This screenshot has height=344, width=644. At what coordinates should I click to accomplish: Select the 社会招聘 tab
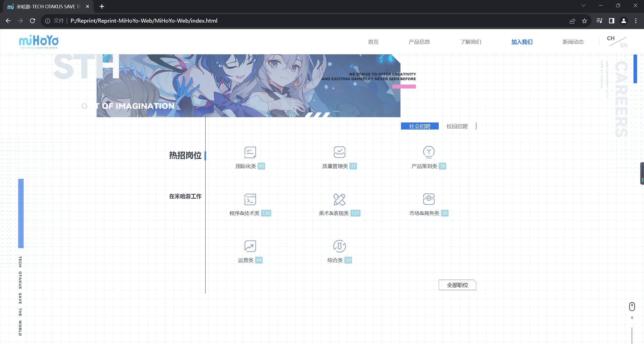tap(420, 126)
